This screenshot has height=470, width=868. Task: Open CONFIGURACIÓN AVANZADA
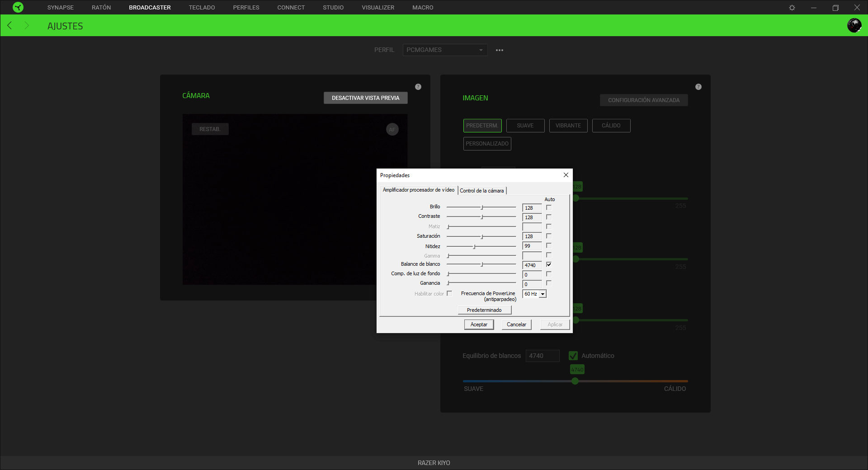tap(644, 100)
